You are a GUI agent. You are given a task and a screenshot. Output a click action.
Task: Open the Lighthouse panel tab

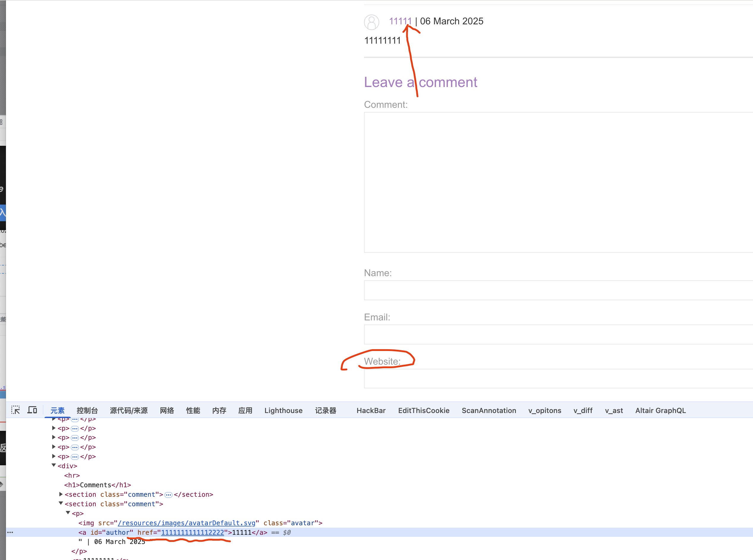point(283,411)
